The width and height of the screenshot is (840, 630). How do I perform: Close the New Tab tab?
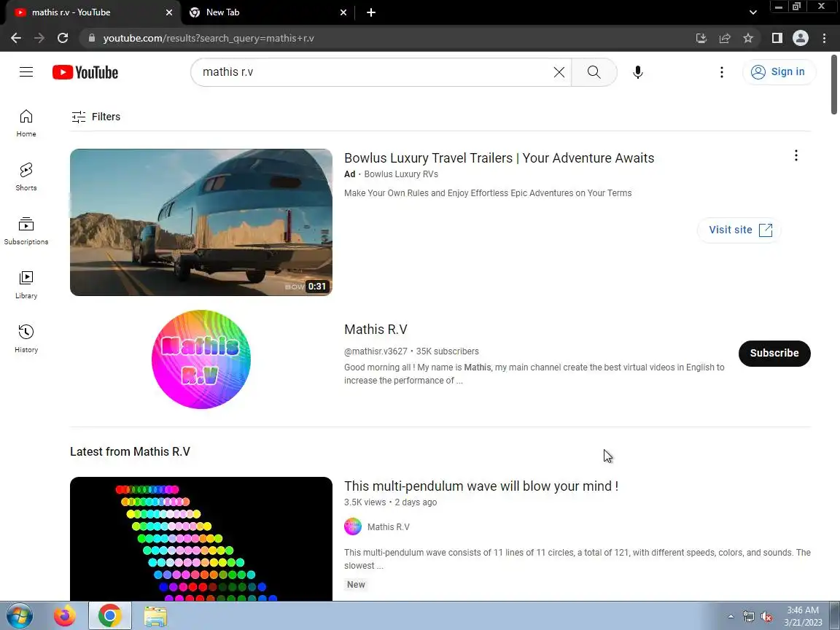click(343, 12)
